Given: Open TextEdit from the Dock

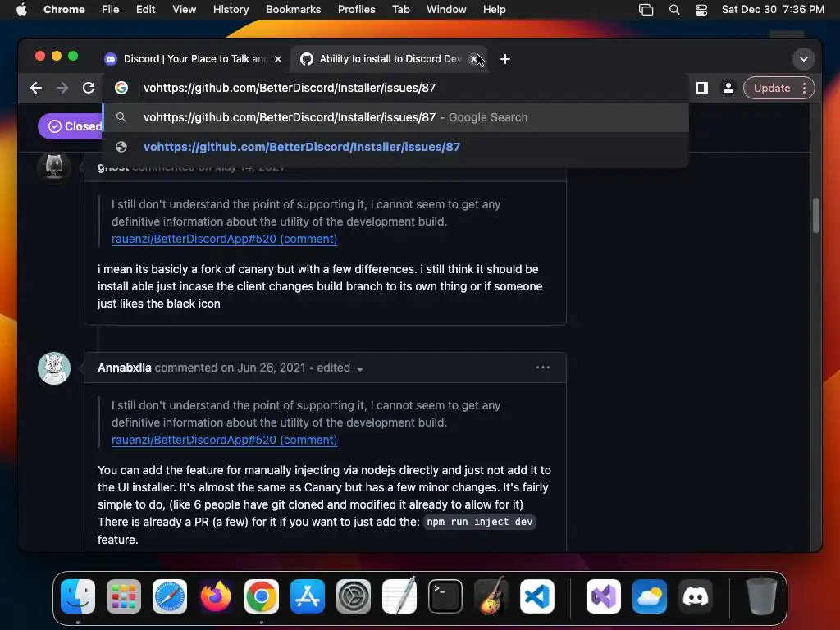Looking at the screenshot, I should 399,596.
